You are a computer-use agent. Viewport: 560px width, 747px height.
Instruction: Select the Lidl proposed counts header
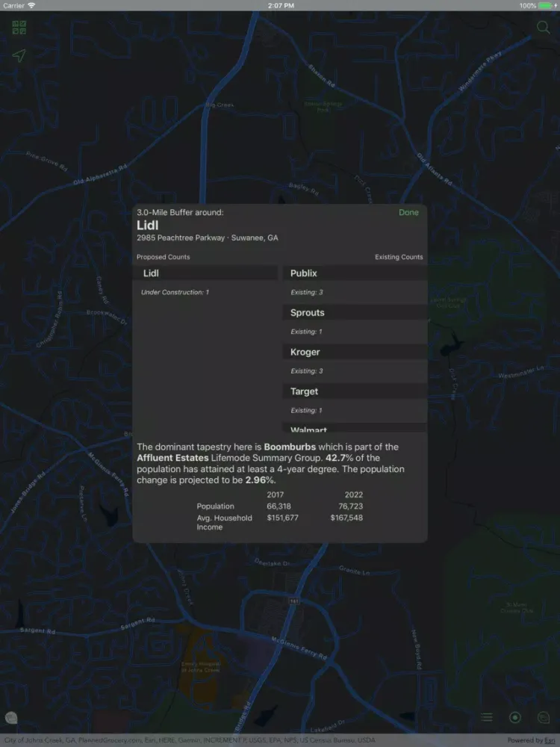207,273
